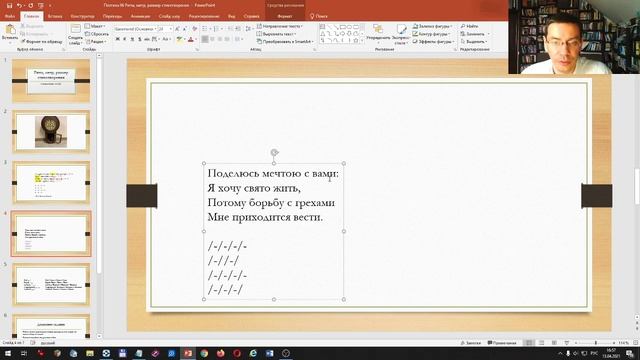Toggle center alignment for the paragraph

point(212,39)
